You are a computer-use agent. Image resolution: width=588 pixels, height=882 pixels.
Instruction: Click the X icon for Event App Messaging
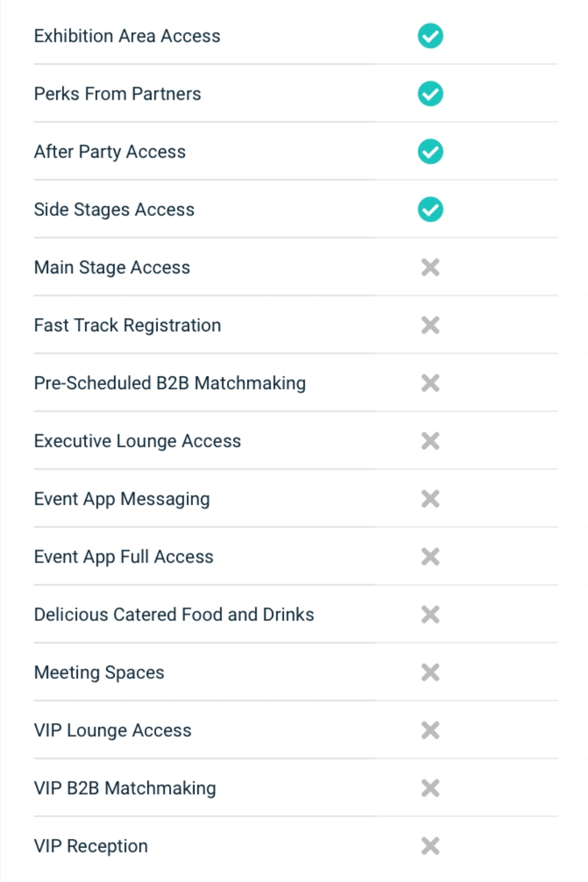coord(430,499)
